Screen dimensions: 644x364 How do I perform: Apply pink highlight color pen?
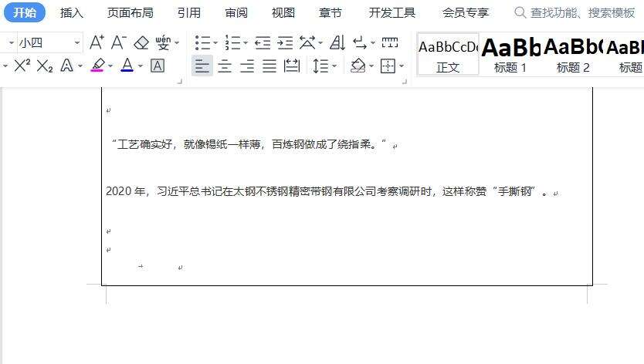pyautogui.click(x=97, y=66)
